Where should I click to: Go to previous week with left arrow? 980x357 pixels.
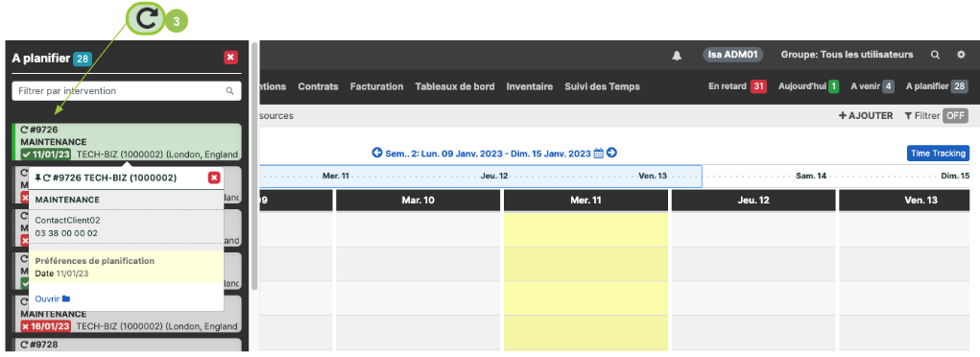tap(376, 154)
